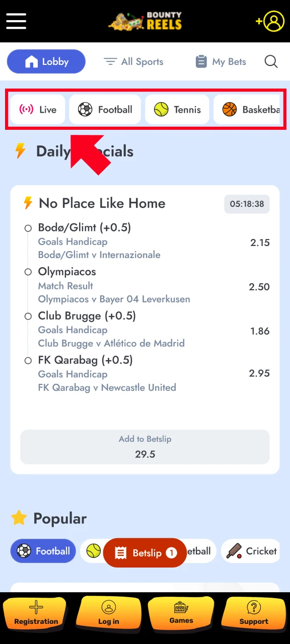Select the Club Brugge (+0.5) circle
The height and width of the screenshot is (644, 290).
(28, 316)
